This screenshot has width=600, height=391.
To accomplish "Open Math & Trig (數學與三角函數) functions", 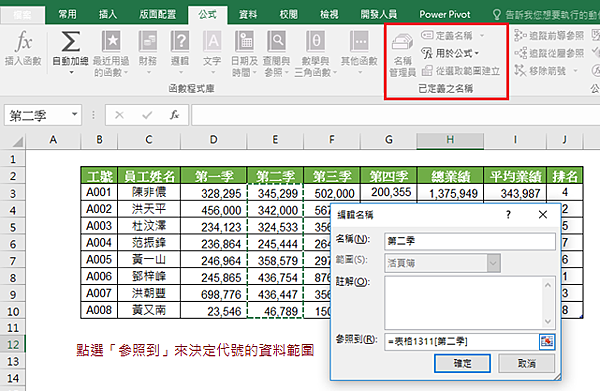I will [316, 53].
